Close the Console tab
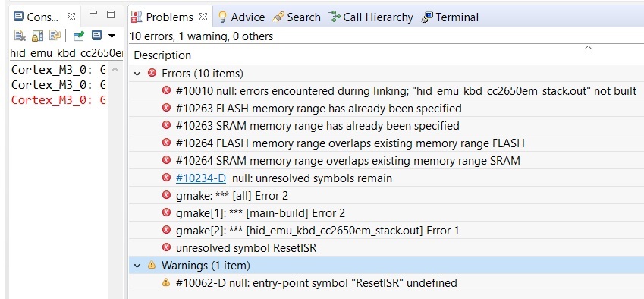The height and width of the screenshot is (299, 644). tap(71, 17)
